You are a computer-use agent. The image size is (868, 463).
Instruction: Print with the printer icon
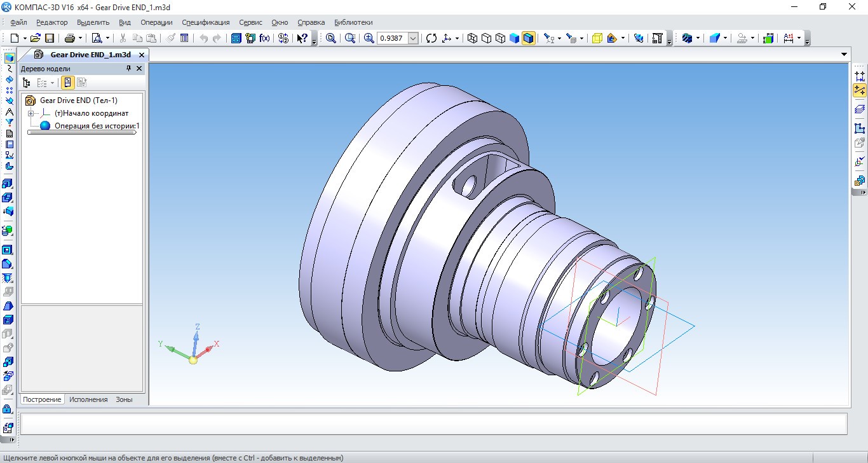click(x=69, y=38)
